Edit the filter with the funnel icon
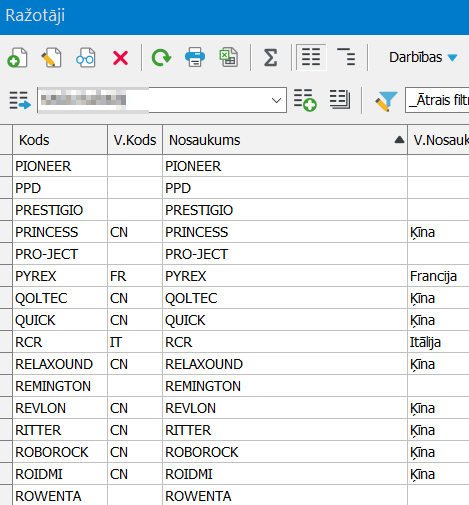Screen dimensions: 469x505 386,101
